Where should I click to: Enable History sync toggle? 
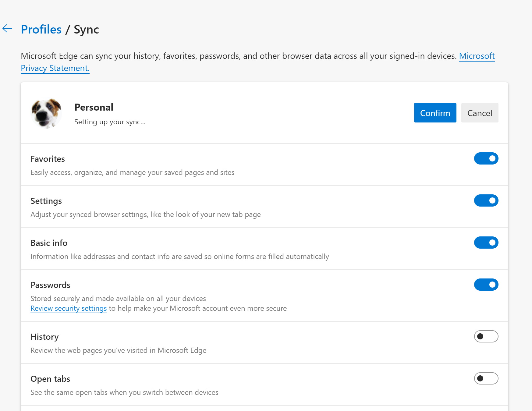(486, 336)
